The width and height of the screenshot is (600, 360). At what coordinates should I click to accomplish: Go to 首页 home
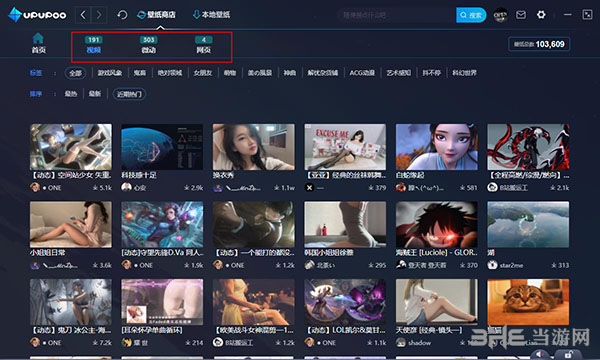[x=38, y=43]
